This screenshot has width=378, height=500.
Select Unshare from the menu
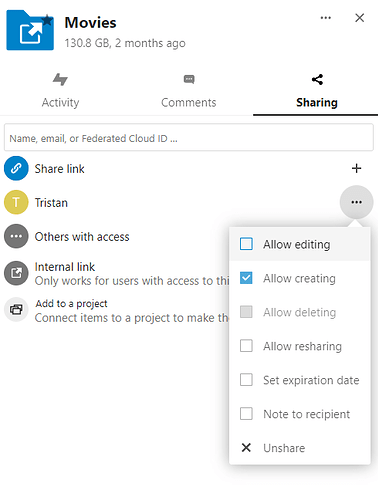(x=300, y=448)
